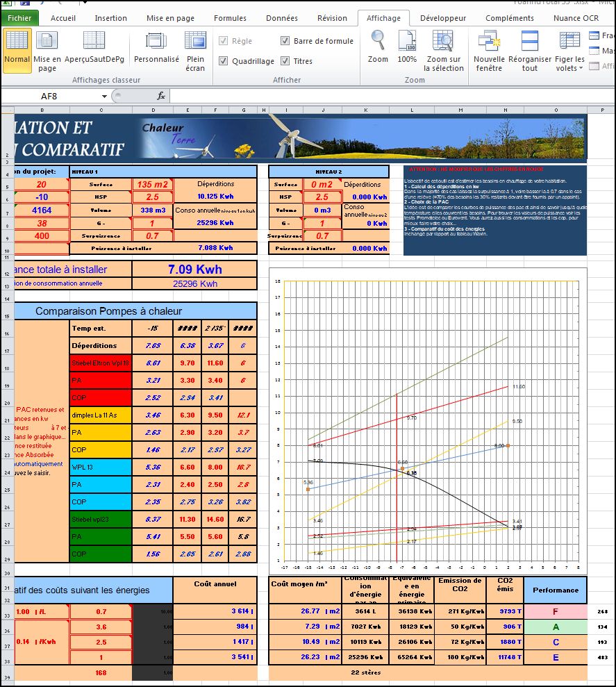
Task: Click the Comparaison Pompes à chaleur header
Action: (135, 311)
